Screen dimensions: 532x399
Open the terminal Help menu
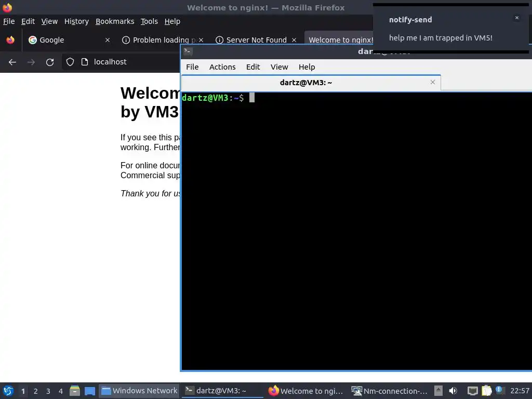click(307, 67)
